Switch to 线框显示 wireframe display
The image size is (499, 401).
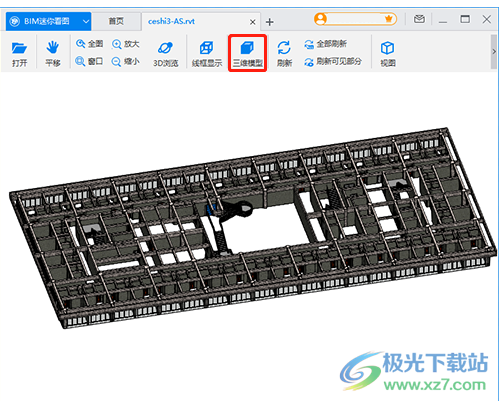pyautogui.click(x=207, y=54)
